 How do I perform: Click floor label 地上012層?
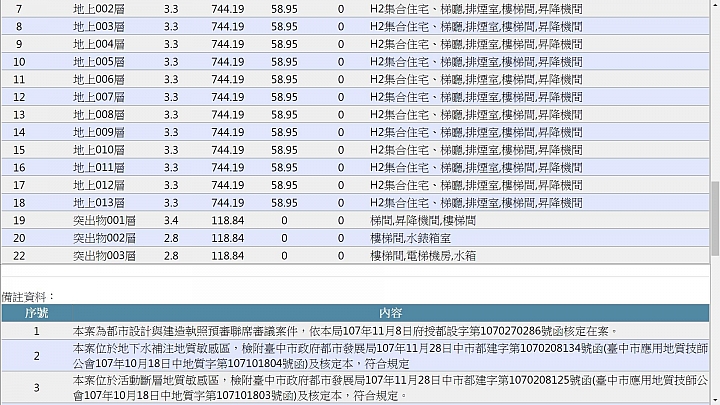pos(99,185)
